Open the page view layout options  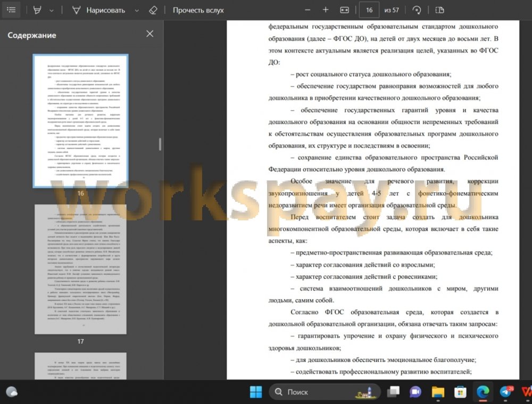pyautogui.click(x=440, y=10)
